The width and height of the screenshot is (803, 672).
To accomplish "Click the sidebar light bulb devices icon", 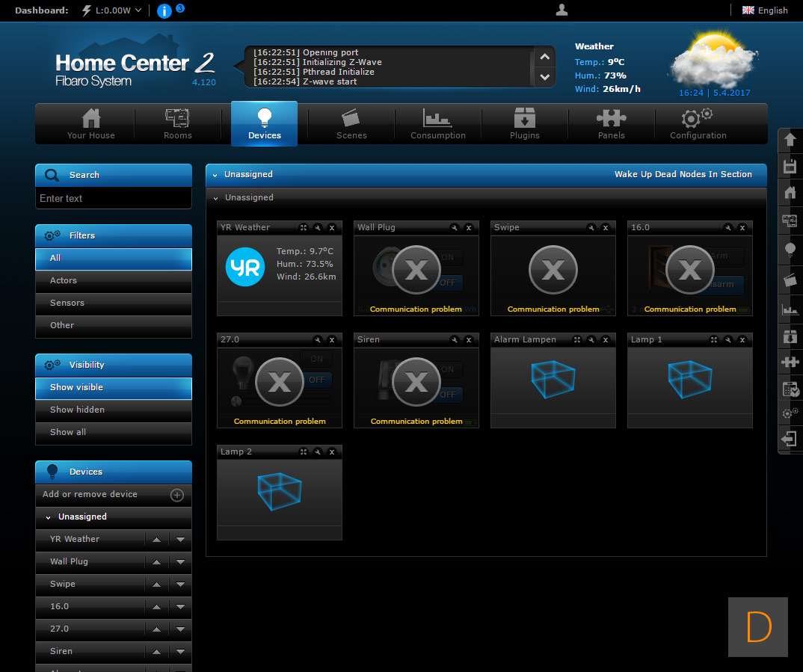I will point(790,250).
